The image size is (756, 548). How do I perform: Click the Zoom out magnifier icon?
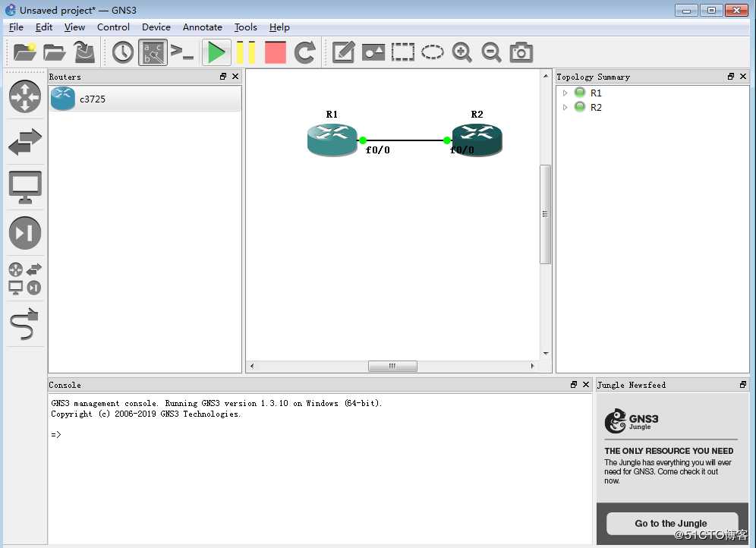click(x=491, y=52)
